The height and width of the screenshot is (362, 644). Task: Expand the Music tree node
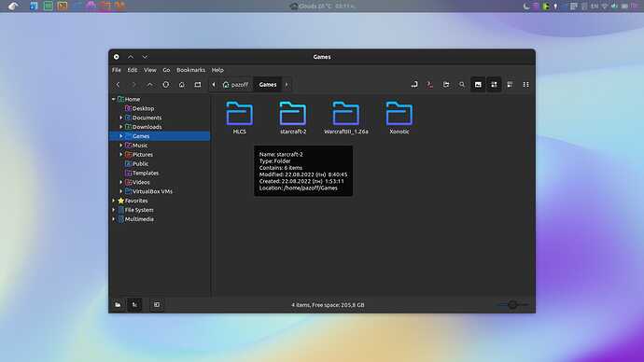(x=121, y=146)
